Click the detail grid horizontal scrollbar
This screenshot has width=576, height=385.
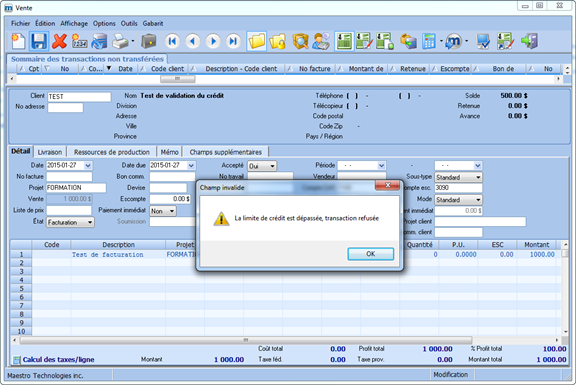(x=246, y=340)
